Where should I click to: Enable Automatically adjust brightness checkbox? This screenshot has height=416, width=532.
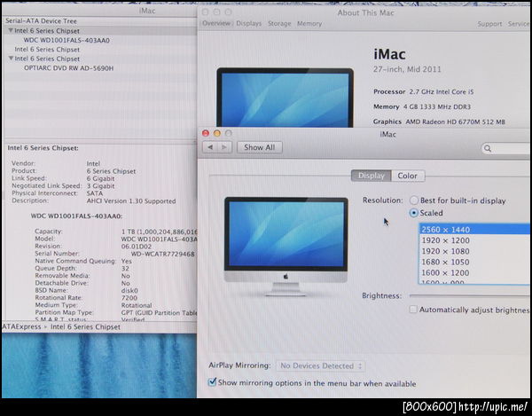point(413,310)
